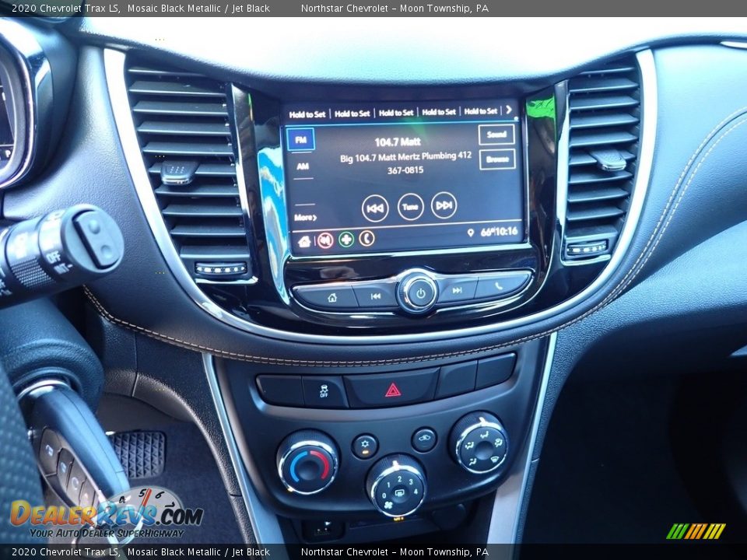Viewport: 747px width, 560px height.
Task: Tap the second Hold to Set preset
Action: [352, 114]
